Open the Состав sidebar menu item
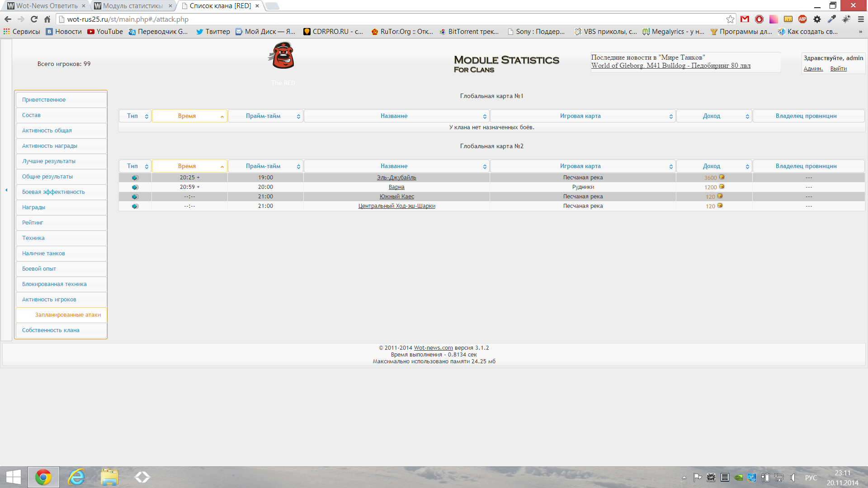The height and width of the screenshot is (488, 868). pos(31,115)
